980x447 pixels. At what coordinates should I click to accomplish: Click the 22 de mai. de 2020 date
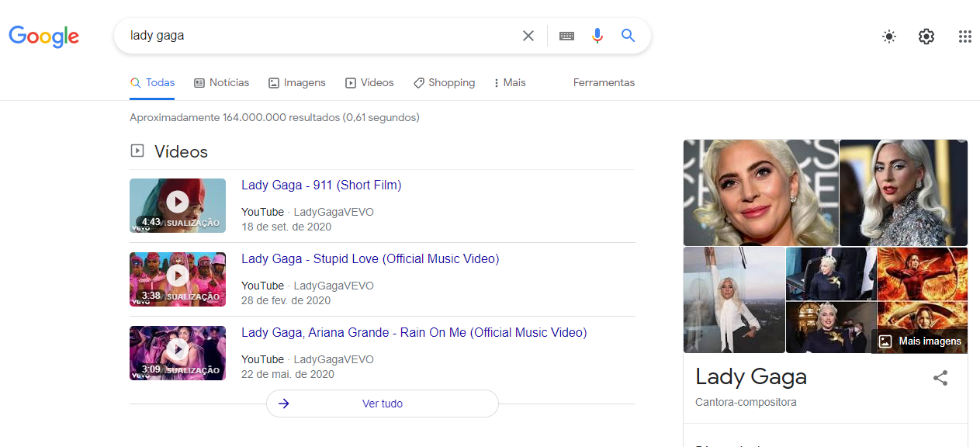(x=288, y=375)
